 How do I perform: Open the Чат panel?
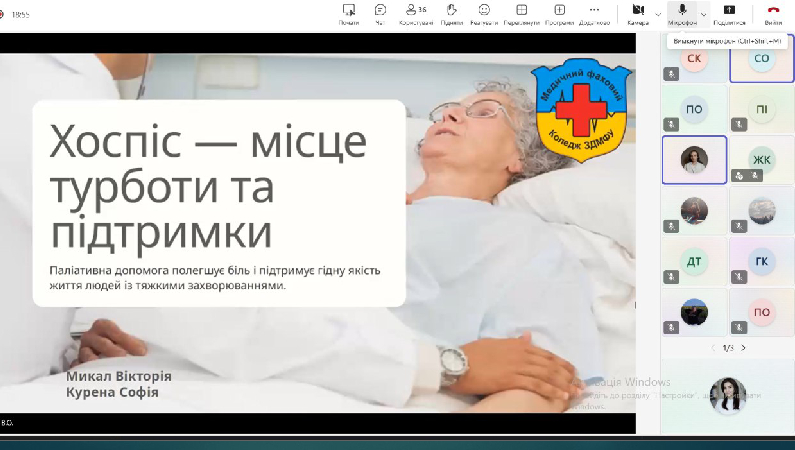pyautogui.click(x=380, y=14)
